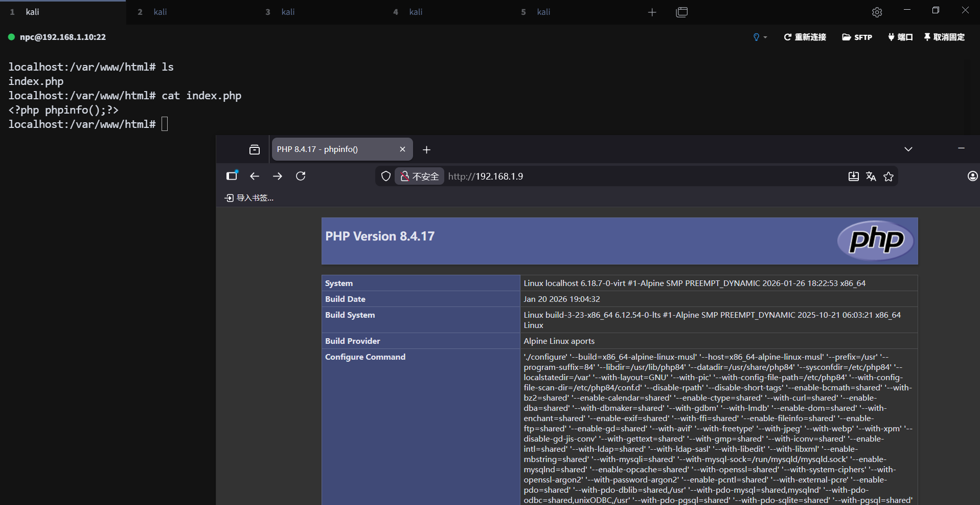Click the address bar URL 192.168.1.9
Screen dimensions: 980x505
pyautogui.click(x=486, y=177)
